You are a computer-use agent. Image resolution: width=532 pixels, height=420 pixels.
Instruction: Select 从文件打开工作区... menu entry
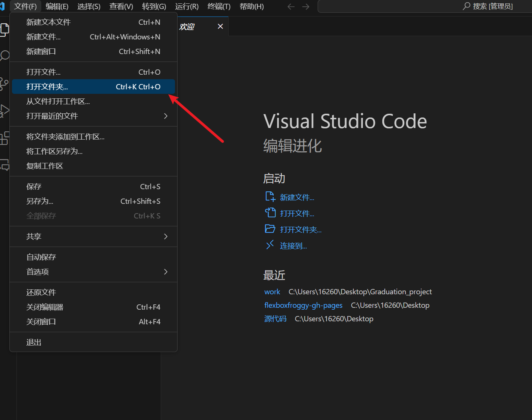point(93,101)
